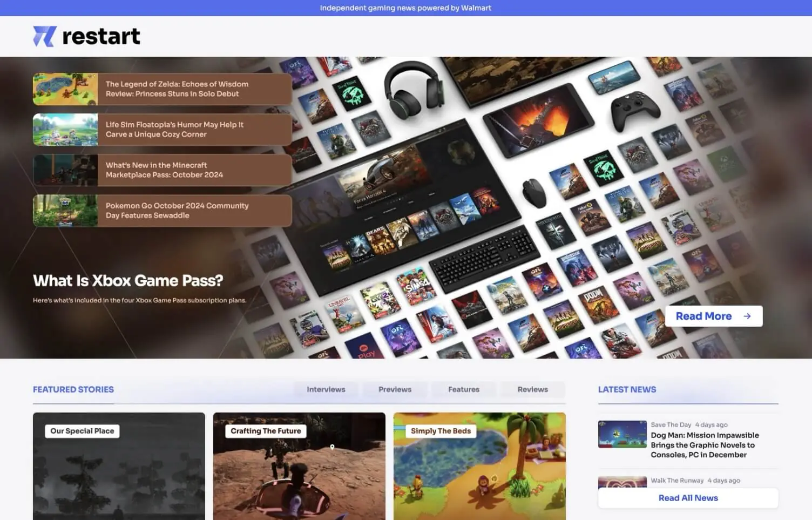This screenshot has width=812, height=520.
Task: Open the Pokemon Go Community Day headline
Action: 177,211
